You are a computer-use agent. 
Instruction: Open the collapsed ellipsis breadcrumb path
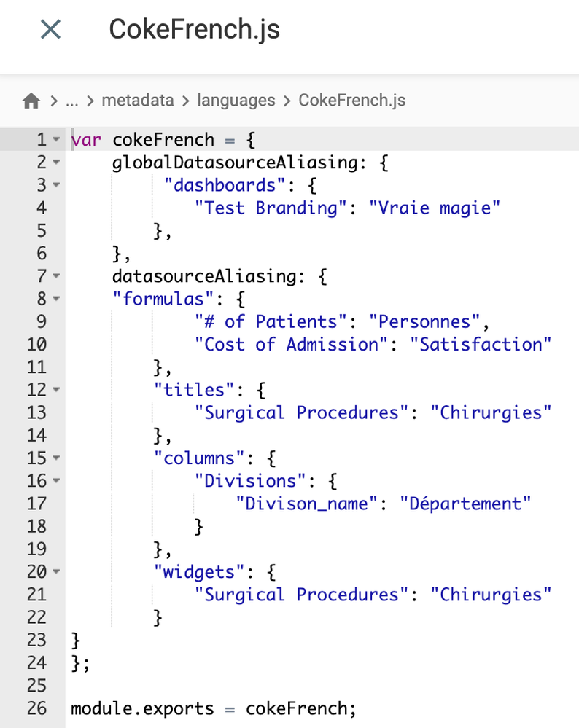click(71, 101)
